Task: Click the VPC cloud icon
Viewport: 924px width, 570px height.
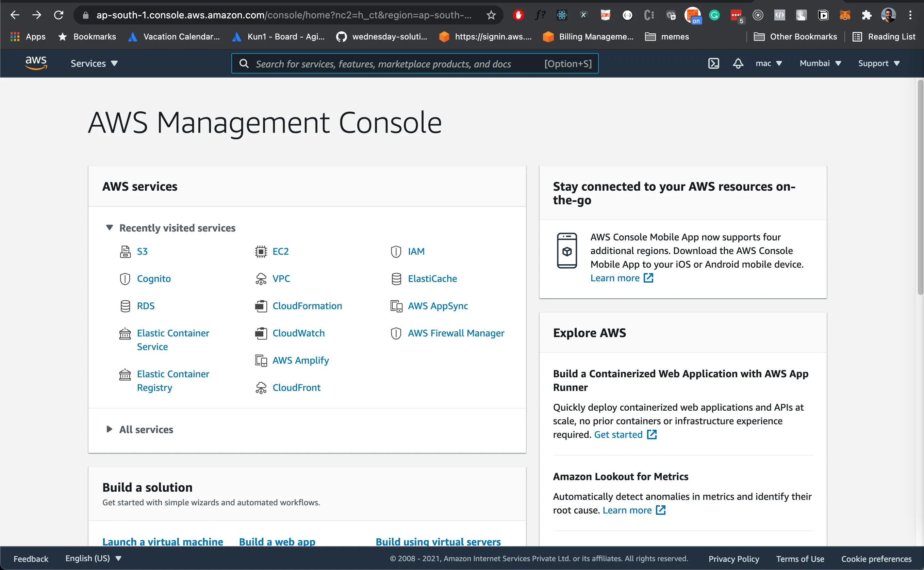Action: 261,279
